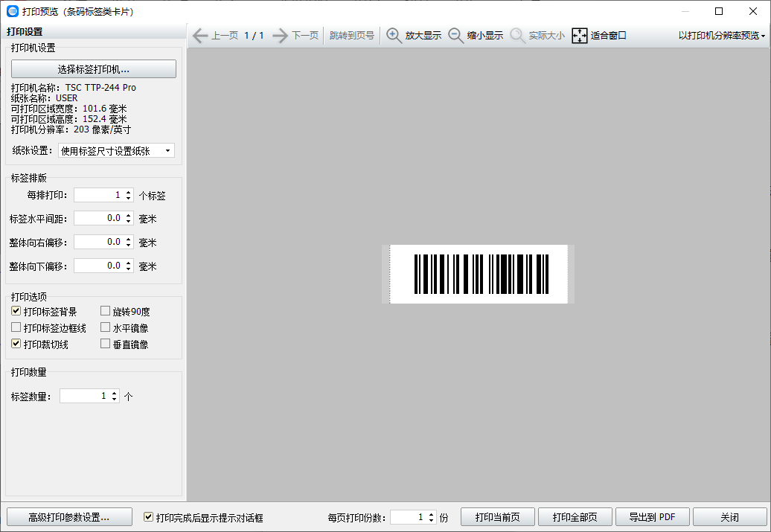Click 关闭 button at bottom right
Image resolution: width=771 pixels, height=532 pixels.
pyautogui.click(x=729, y=517)
